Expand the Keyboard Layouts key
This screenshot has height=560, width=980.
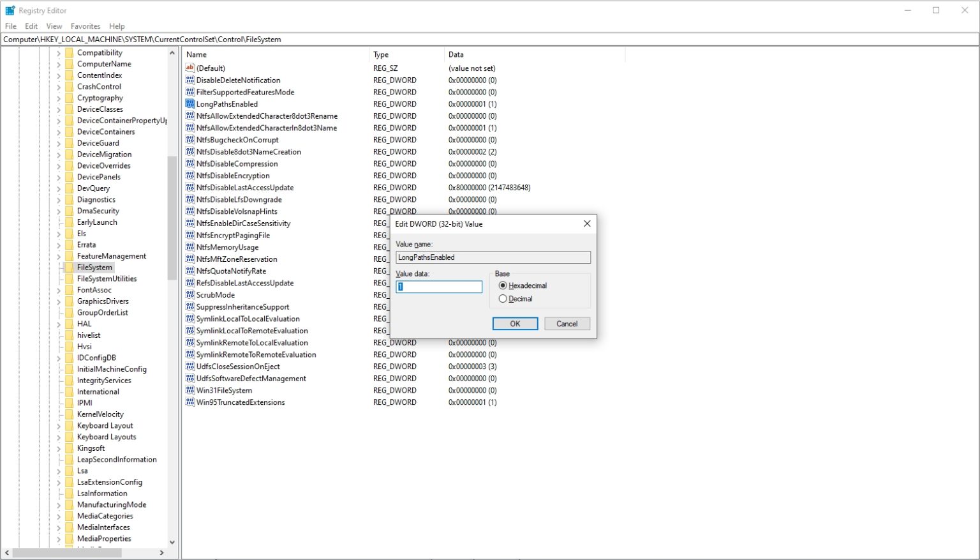(x=57, y=437)
